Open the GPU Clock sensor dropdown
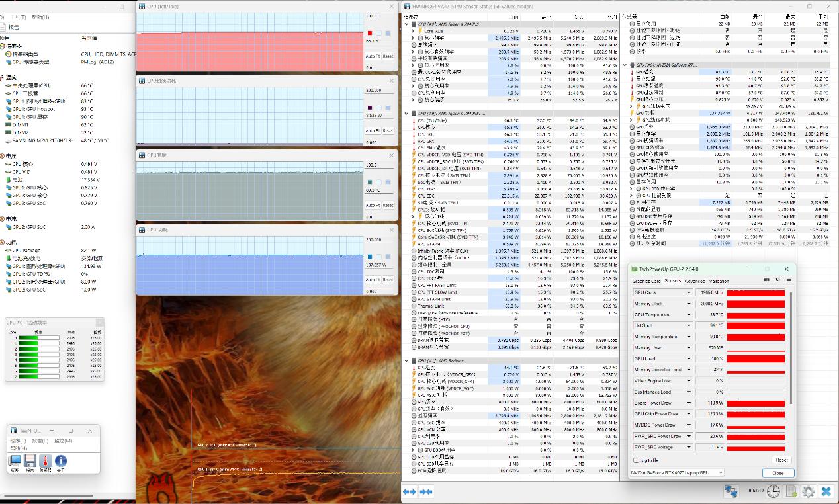 click(689, 292)
